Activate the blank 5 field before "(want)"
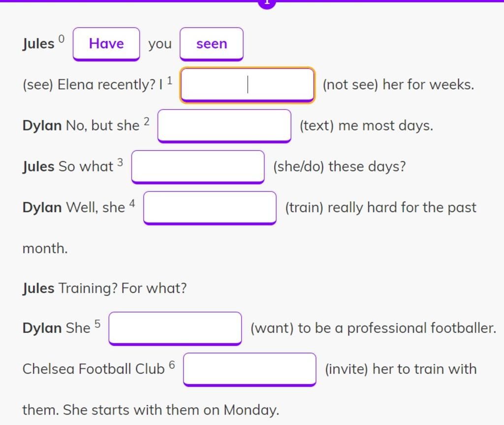This screenshot has height=425, width=504. click(x=175, y=328)
